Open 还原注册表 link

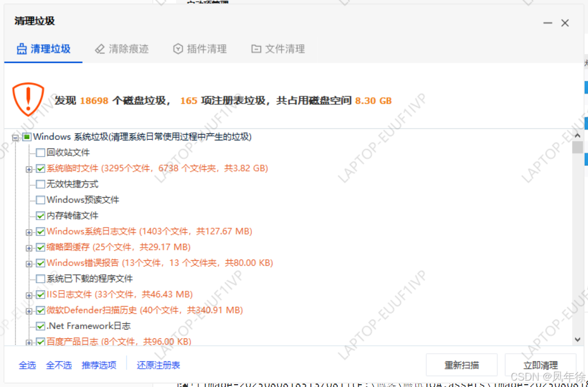pyautogui.click(x=158, y=365)
